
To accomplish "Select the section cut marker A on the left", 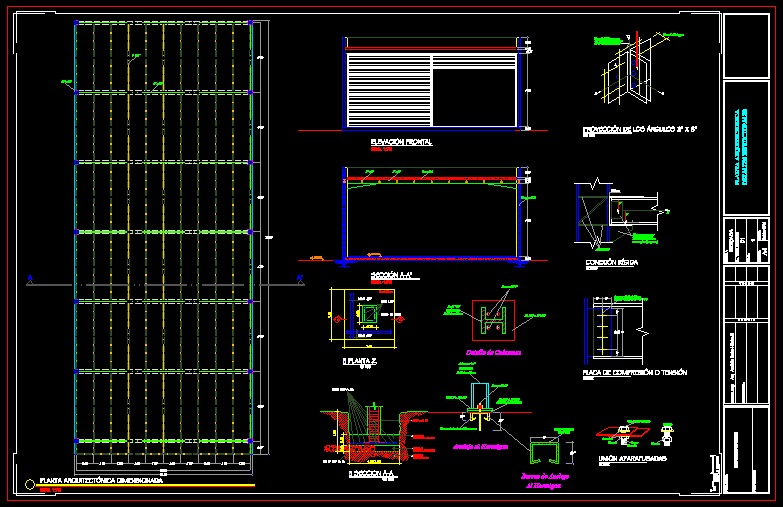I will 31,279.
